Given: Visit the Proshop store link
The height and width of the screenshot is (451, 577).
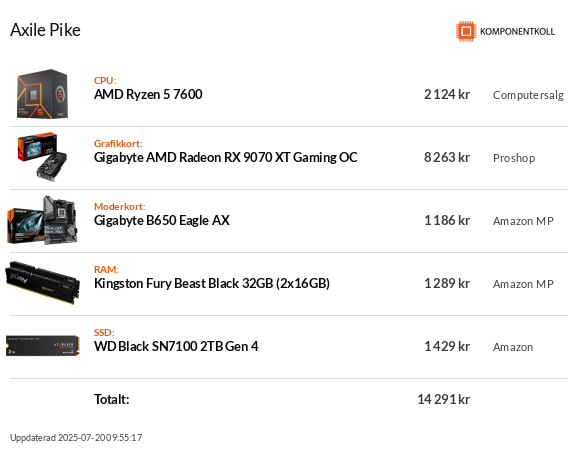Looking at the screenshot, I should click(514, 158).
